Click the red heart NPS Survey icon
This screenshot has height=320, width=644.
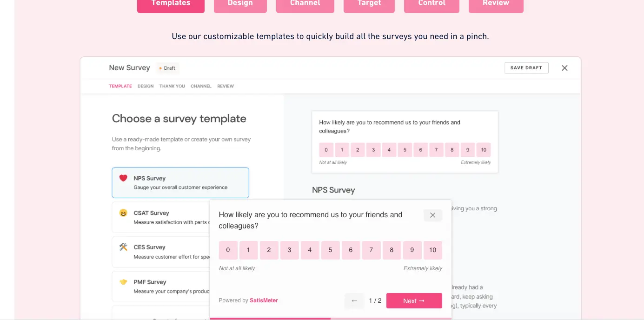(123, 178)
